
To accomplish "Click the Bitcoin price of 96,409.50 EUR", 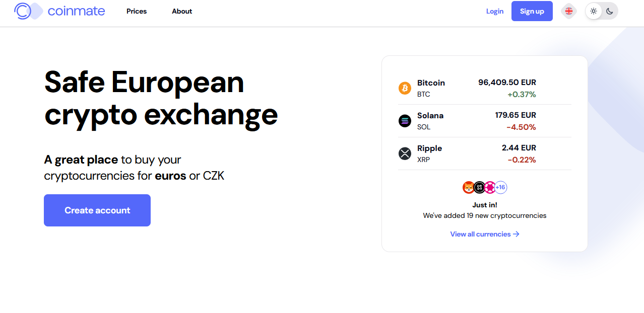I will click(x=507, y=83).
